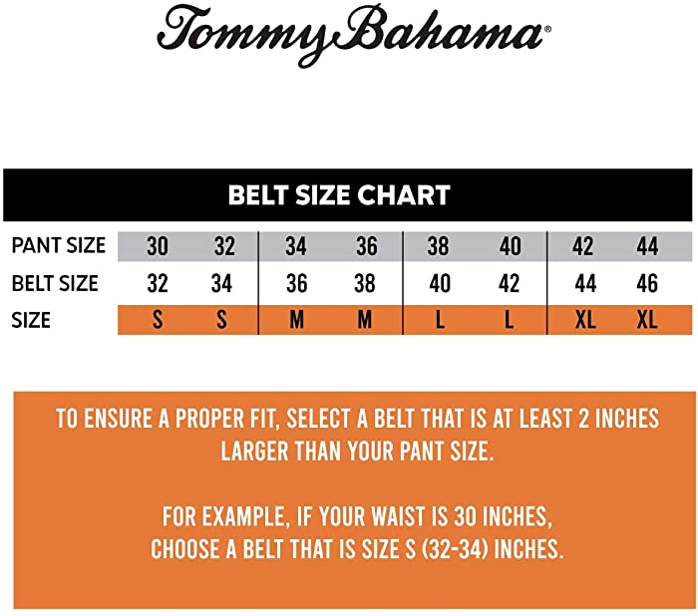Select pant size 44 cell
Screen dimensions: 698x616
(x=647, y=246)
